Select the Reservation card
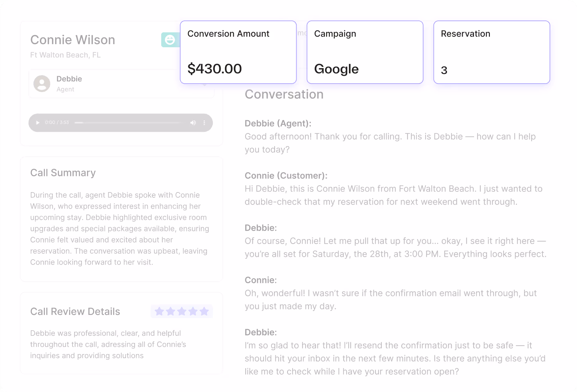Image resolution: width=577 pixels, height=392 pixels. click(x=491, y=52)
